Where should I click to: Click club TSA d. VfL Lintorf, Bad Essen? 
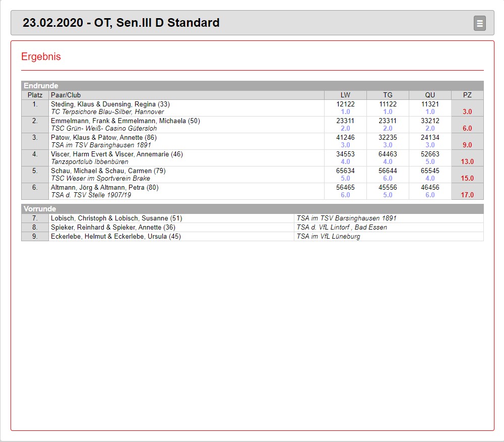click(342, 228)
